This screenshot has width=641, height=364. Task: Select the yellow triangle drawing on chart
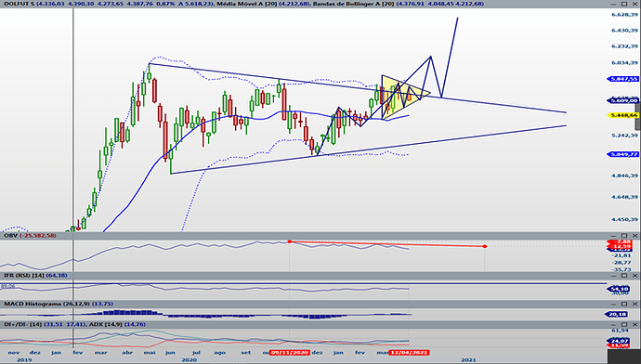402,92
